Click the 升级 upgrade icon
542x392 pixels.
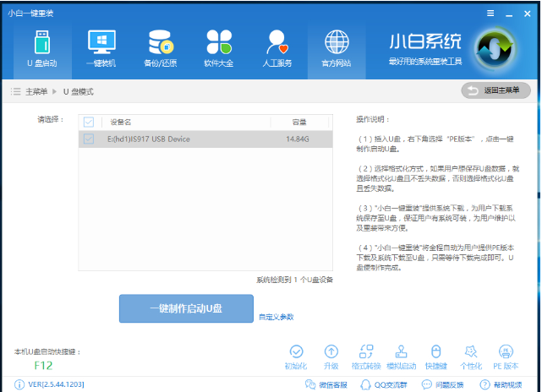coord(331,357)
